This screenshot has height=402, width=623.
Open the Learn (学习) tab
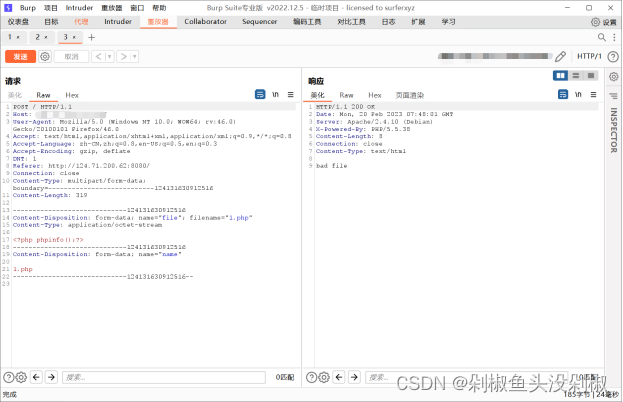click(448, 22)
